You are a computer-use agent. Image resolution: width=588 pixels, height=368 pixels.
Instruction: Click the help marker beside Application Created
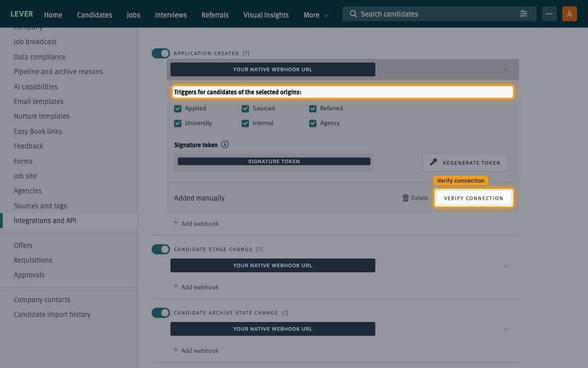pyautogui.click(x=246, y=53)
